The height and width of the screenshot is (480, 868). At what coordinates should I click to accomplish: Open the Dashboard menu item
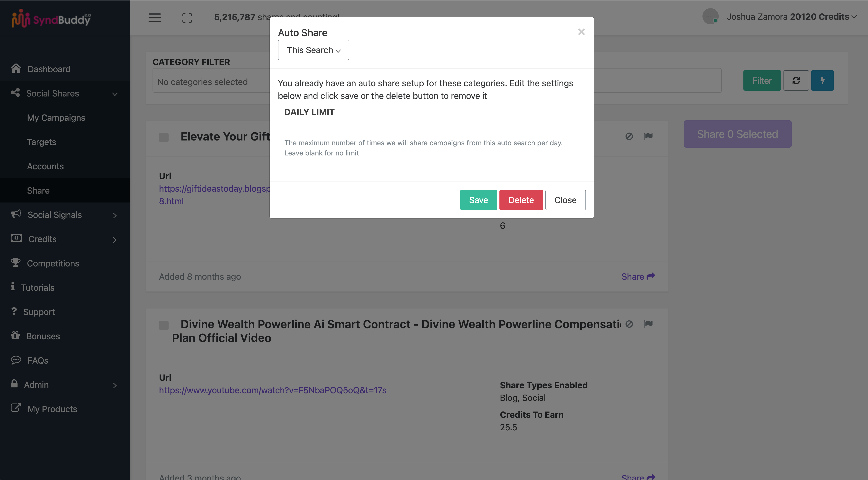coord(49,69)
